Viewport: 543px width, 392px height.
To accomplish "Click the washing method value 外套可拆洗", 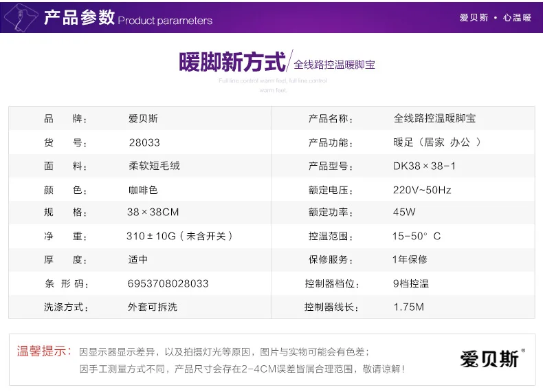I will tap(153, 307).
